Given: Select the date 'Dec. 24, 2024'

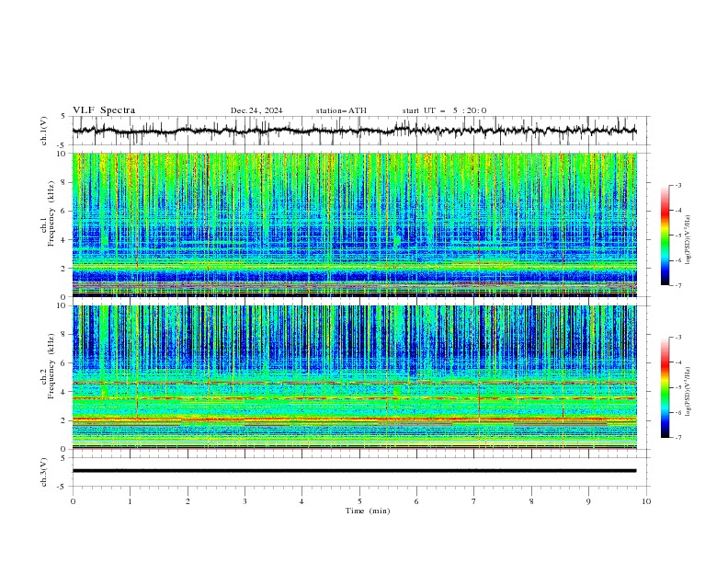Looking at the screenshot, I should (256, 110).
